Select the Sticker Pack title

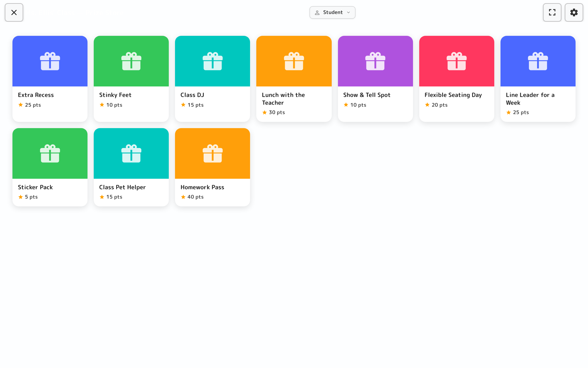pos(35,187)
